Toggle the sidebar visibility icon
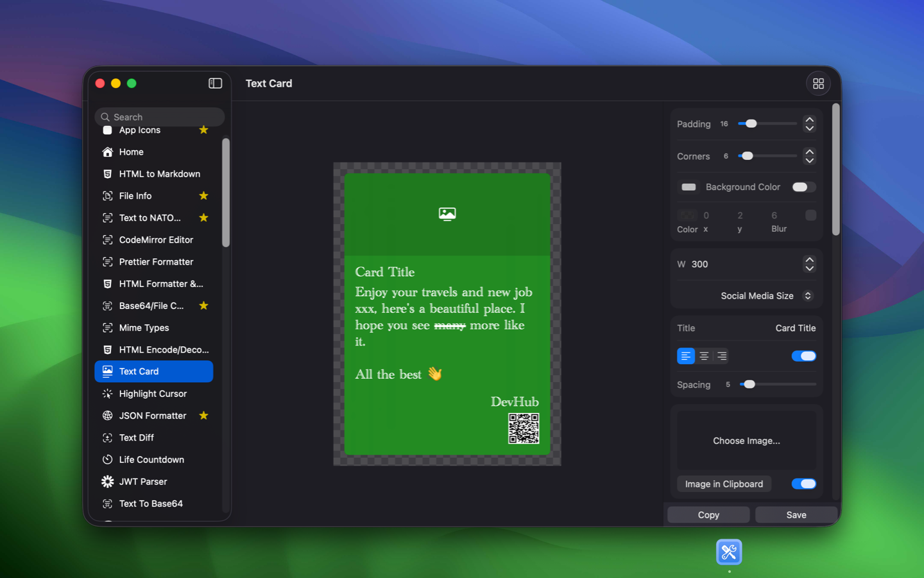 tap(215, 83)
